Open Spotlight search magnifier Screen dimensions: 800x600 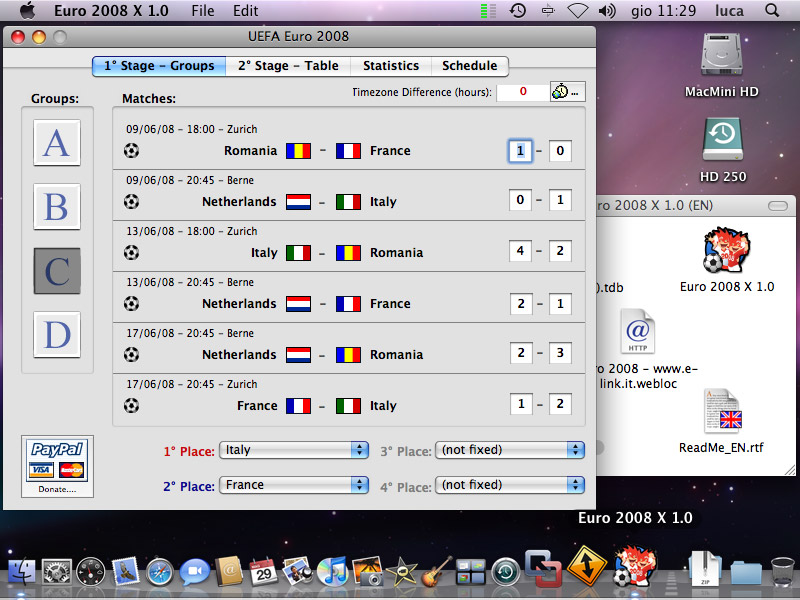(772, 11)
